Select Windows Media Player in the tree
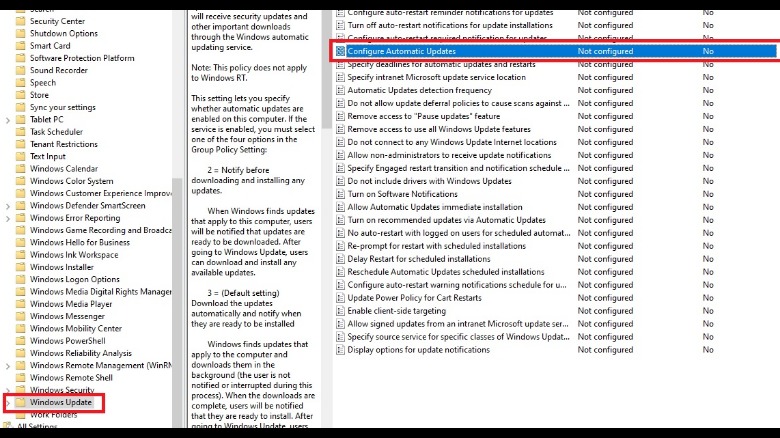Screen dimensions: 780x438 point(71,304)
